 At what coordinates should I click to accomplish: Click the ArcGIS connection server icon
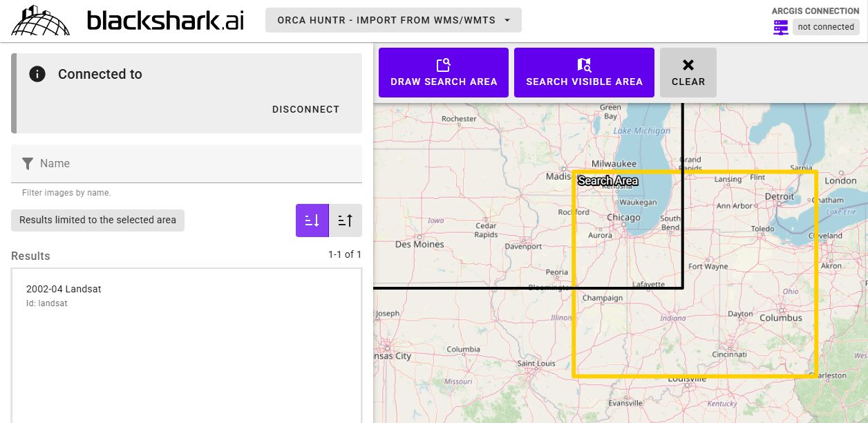(780, 27)
